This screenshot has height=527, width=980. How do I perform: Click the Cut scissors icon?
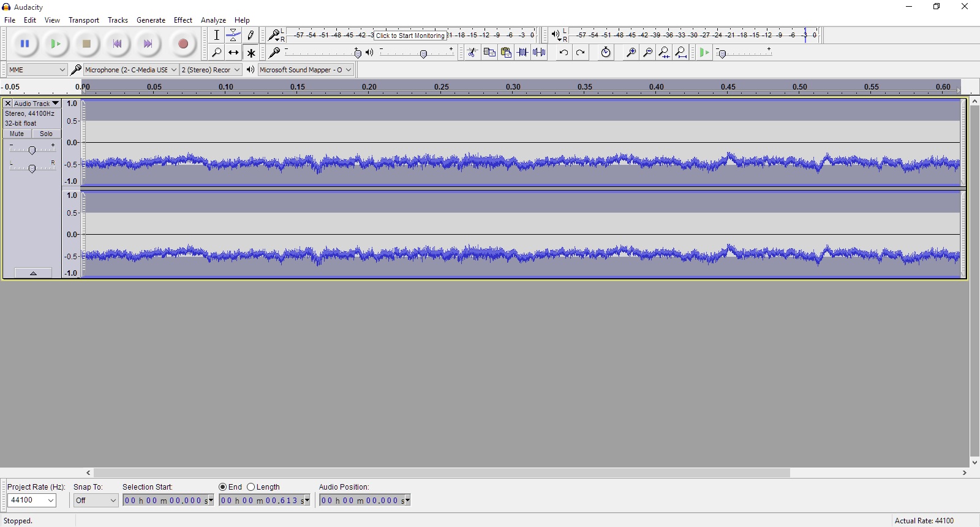[472, 53]
